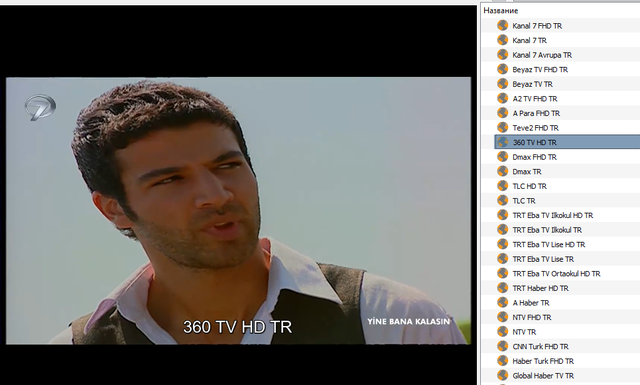Click the globe icon for Kanal 7 Avrupa TR
The height and width of the screenshot is (385, 640).
pyautogui.click(x=502, y=55)
